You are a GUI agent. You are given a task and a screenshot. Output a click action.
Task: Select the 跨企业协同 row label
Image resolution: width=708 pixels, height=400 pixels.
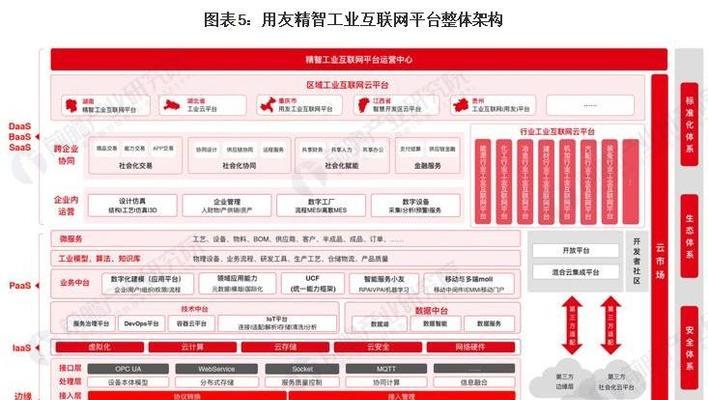66,155
